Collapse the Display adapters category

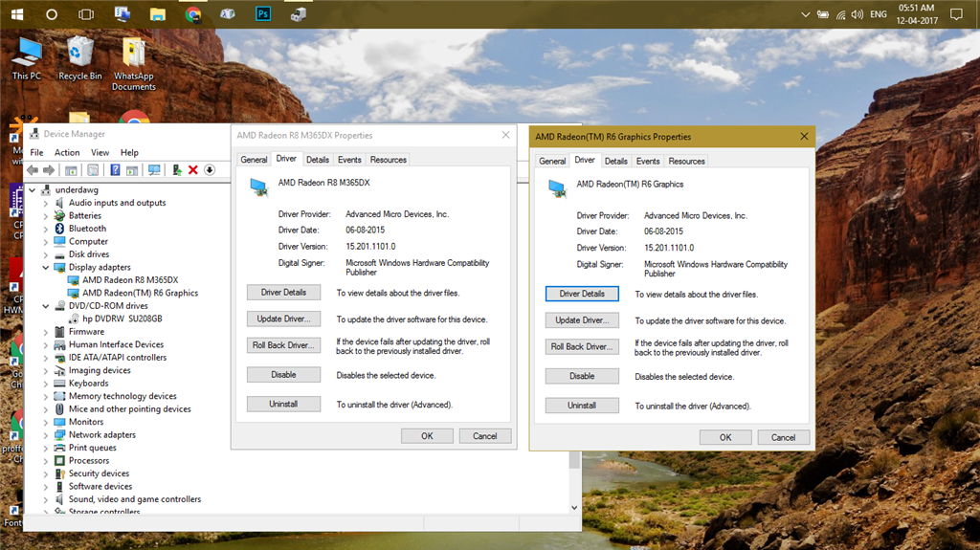point(46,268)
